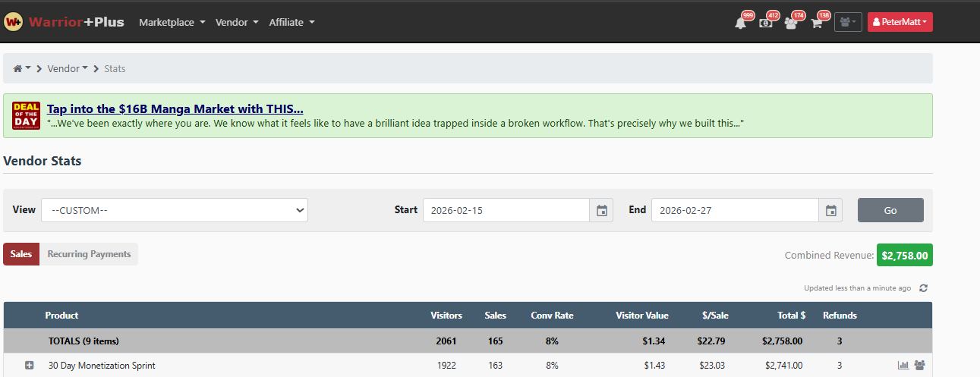Refresh stats with the reload icon

click(923, 288)
